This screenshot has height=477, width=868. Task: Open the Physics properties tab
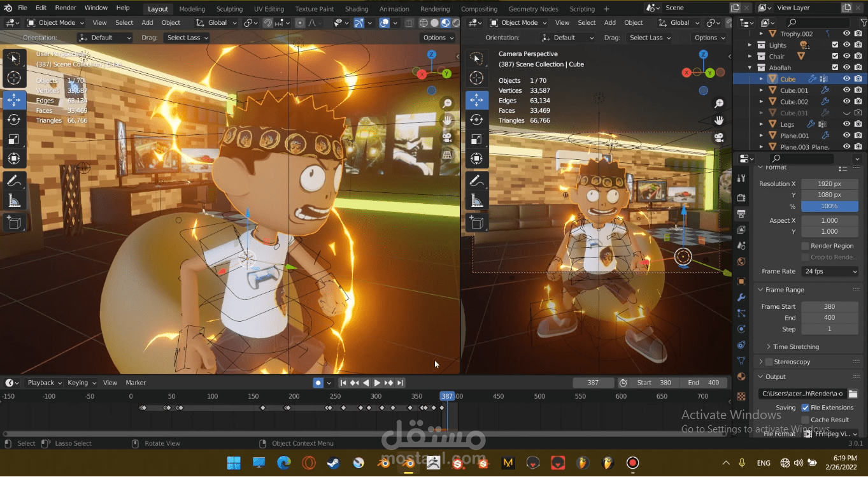(x=741, y=329)
